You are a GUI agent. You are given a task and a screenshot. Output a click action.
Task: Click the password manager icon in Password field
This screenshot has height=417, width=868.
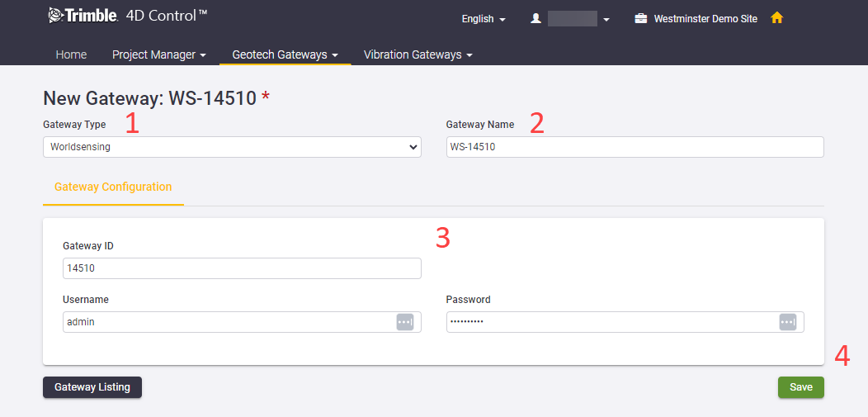point(788,322)
